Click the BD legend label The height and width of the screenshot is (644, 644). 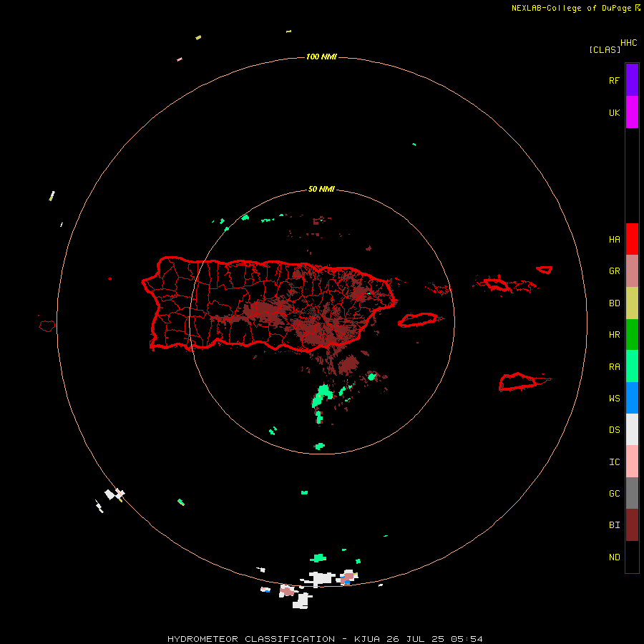tap(614, 303)
